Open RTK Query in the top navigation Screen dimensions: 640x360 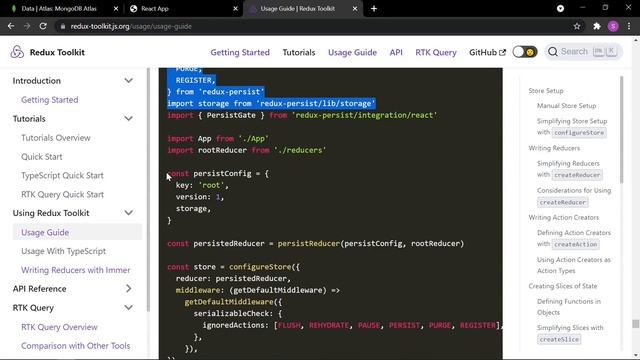[x=436, y=52]
